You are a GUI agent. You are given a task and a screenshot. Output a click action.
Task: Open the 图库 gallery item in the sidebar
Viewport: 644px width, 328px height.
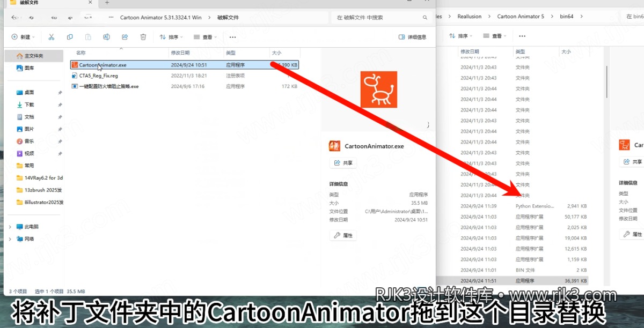click(x=30, y=68)
